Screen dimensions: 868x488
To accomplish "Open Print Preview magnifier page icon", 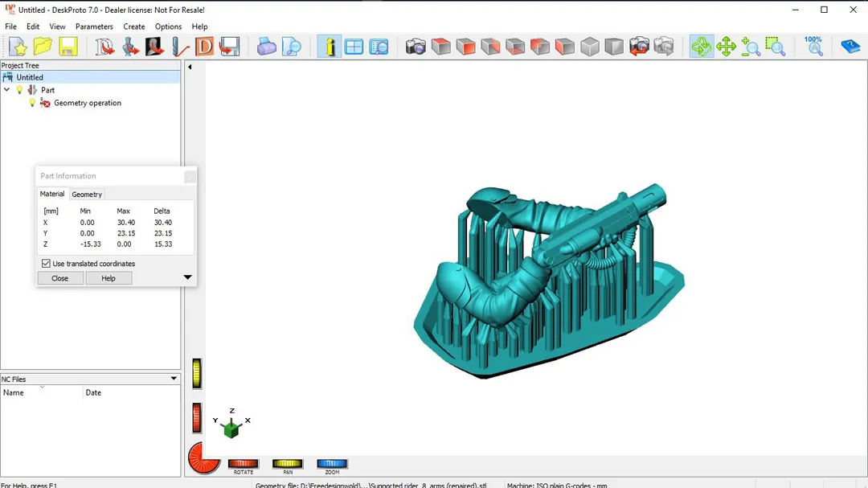I will [291, 47].
